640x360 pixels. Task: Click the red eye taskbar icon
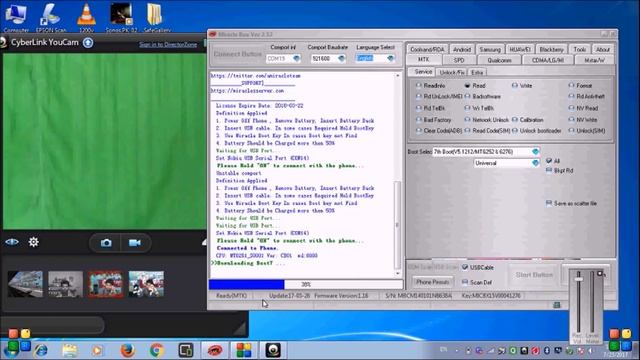pyautogui.click(x=215, y=350)
